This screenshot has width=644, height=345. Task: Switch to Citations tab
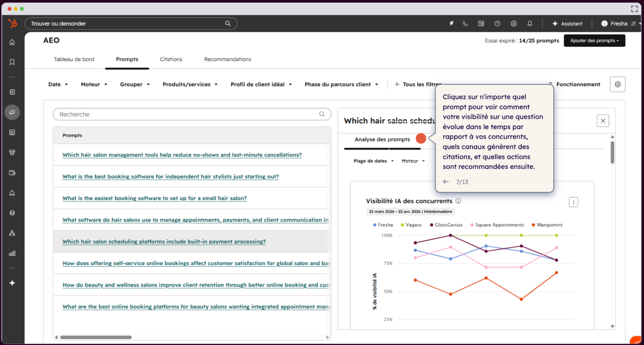[171, 59]
